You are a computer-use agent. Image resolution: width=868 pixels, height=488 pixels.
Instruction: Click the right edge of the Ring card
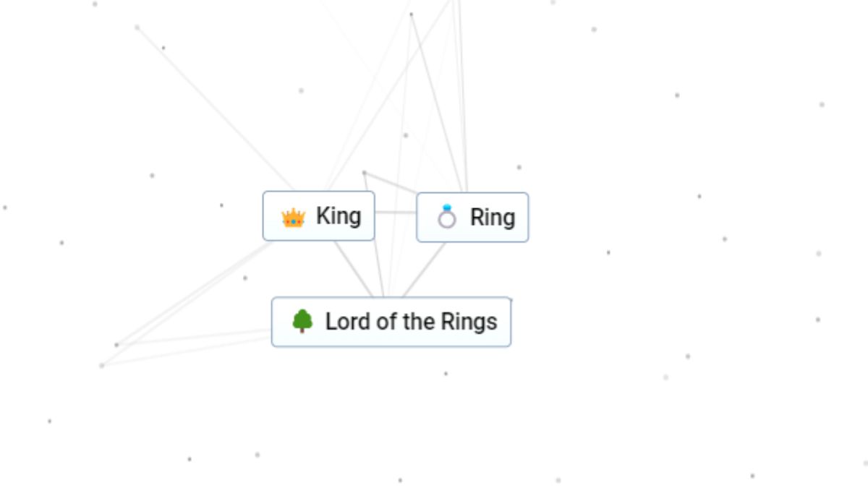528,217
